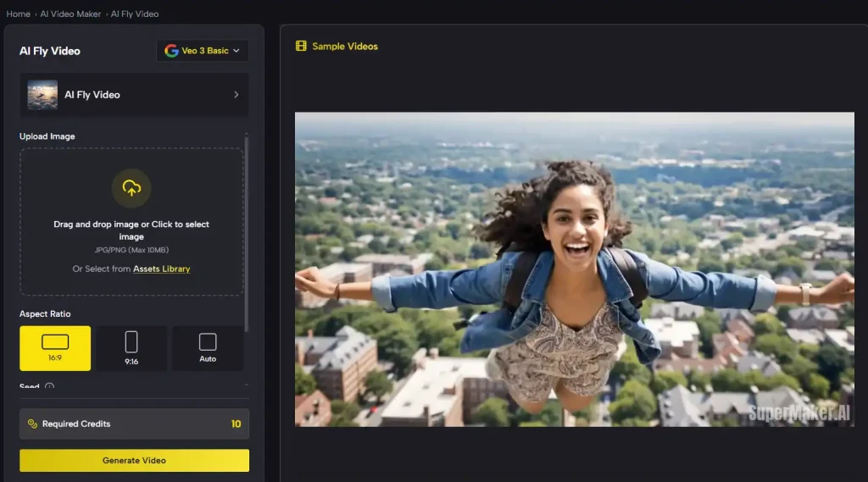
Task: Choose the Auto aspect ratio option
Action: (208, 347)
